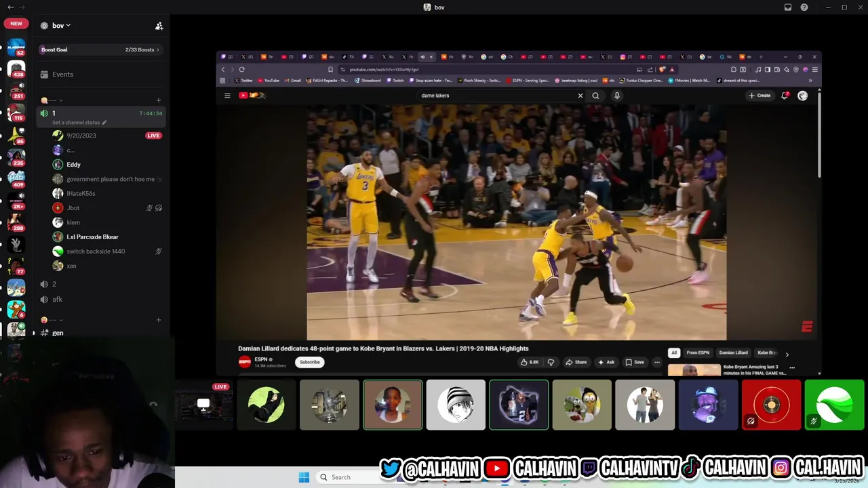Mute the active tab via its speaker icon
This screenshot has width=868, height=488.
click(x=422, y=57)
